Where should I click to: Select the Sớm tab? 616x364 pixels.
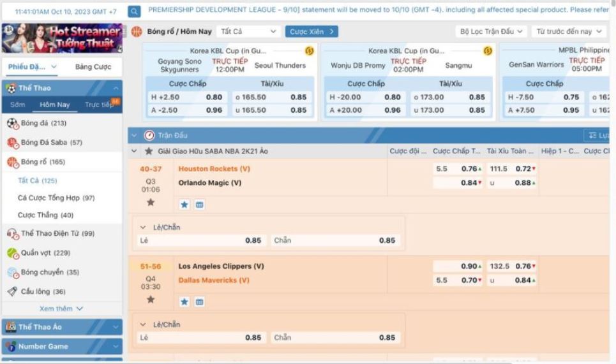(18, 105)
